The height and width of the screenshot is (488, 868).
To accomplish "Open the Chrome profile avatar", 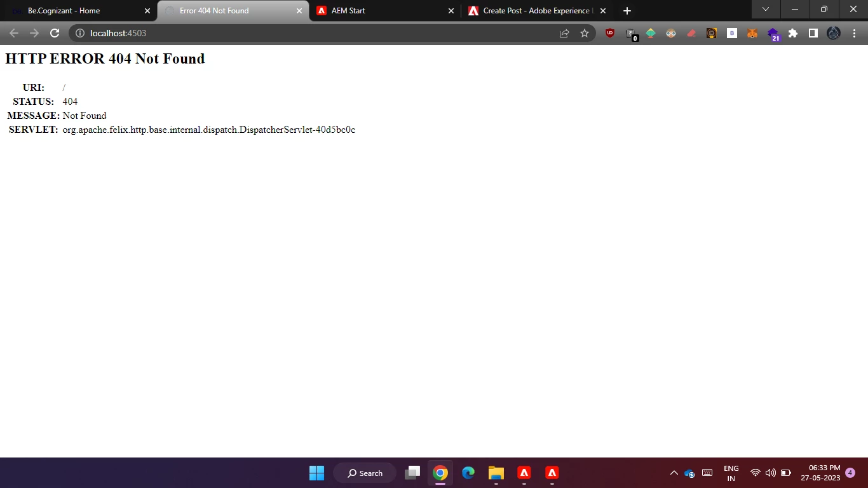I will pos(834,33).
